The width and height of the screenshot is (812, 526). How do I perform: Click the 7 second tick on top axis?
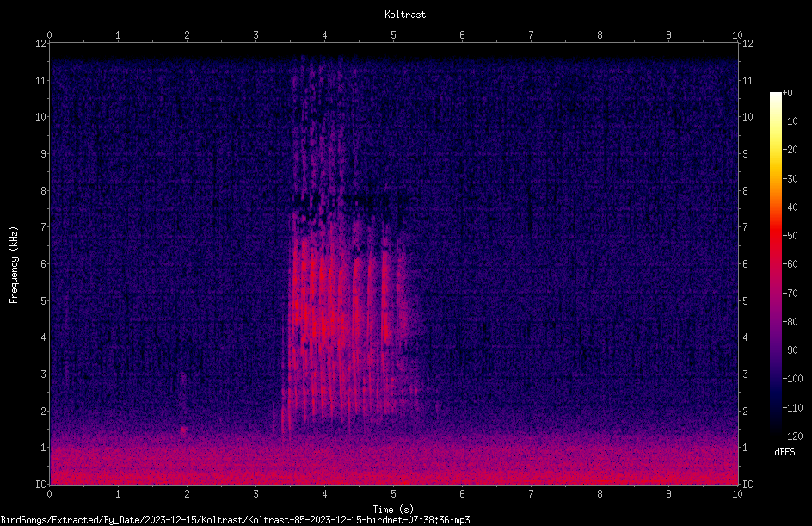point(531,34)
